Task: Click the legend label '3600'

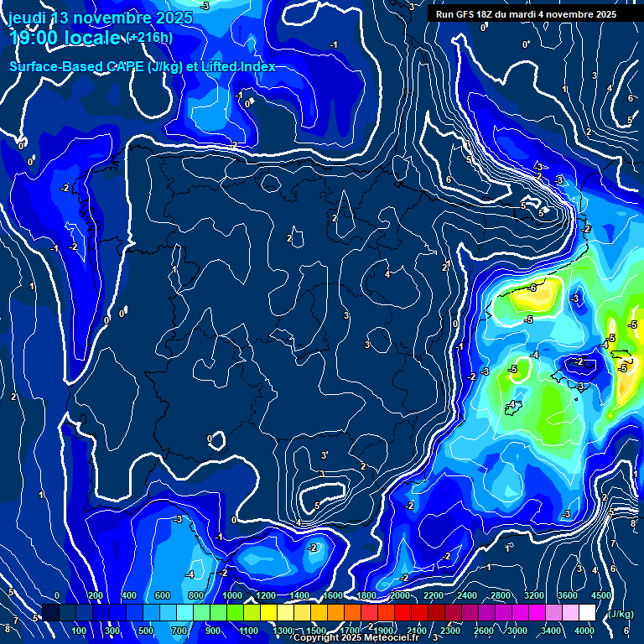Action: (x=568, y=595)
